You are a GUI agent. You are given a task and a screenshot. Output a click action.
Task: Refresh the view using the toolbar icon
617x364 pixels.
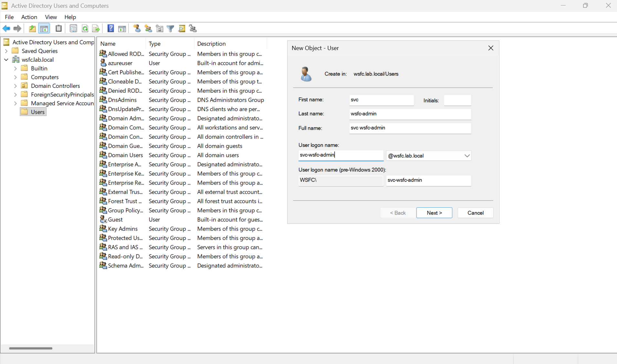pos(85,28)
